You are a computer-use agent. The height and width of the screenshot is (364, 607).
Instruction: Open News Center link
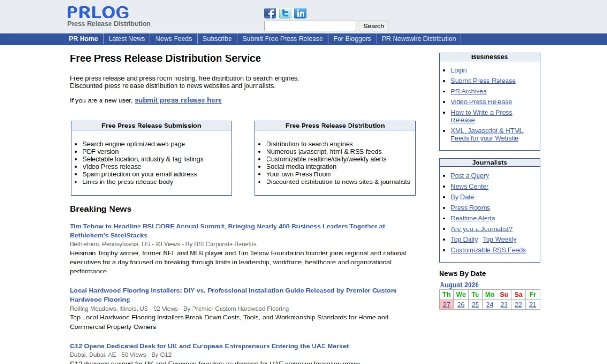[469, 186]
